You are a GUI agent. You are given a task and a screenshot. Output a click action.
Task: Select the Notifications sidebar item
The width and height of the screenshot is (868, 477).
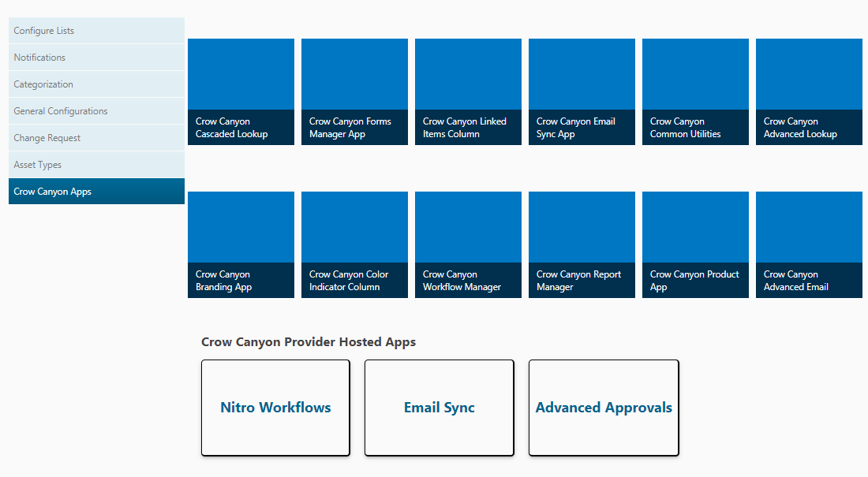(x=96, y=58)
